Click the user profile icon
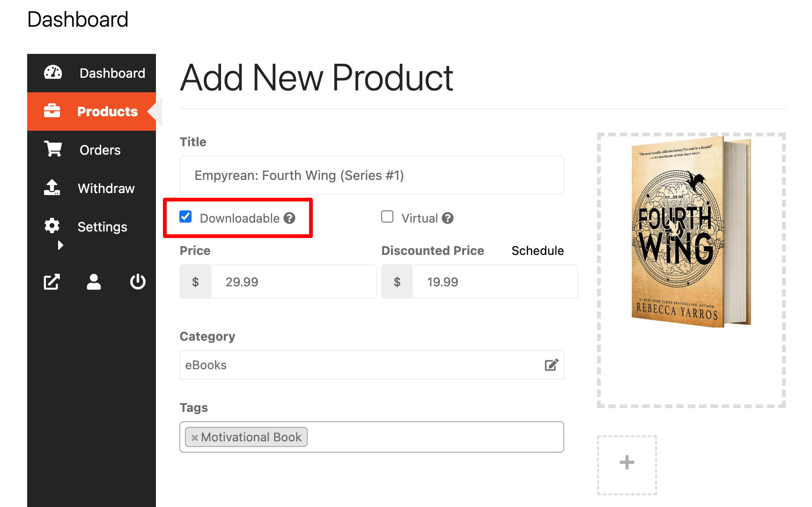 [93, 282]
